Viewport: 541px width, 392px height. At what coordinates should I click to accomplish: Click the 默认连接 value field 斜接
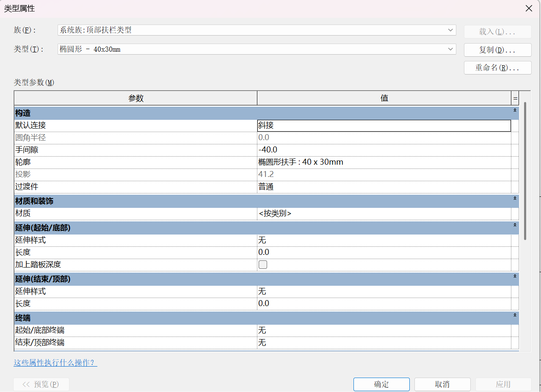pos(384,125)
